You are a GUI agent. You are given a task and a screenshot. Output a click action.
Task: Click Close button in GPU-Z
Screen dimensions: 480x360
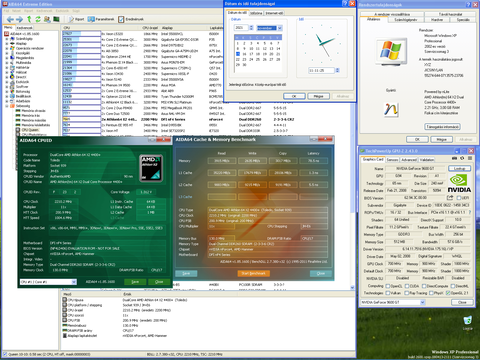[462, 302]
